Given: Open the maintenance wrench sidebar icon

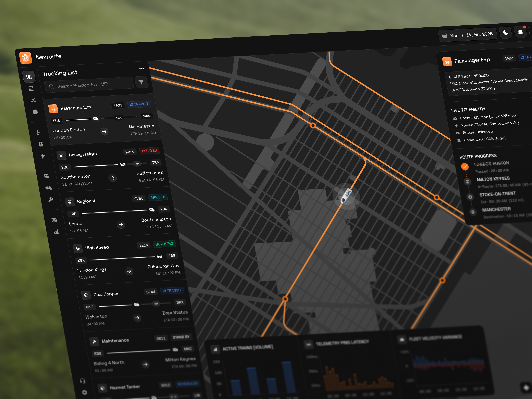Looking at the screenshot, I should pos(51,200).
